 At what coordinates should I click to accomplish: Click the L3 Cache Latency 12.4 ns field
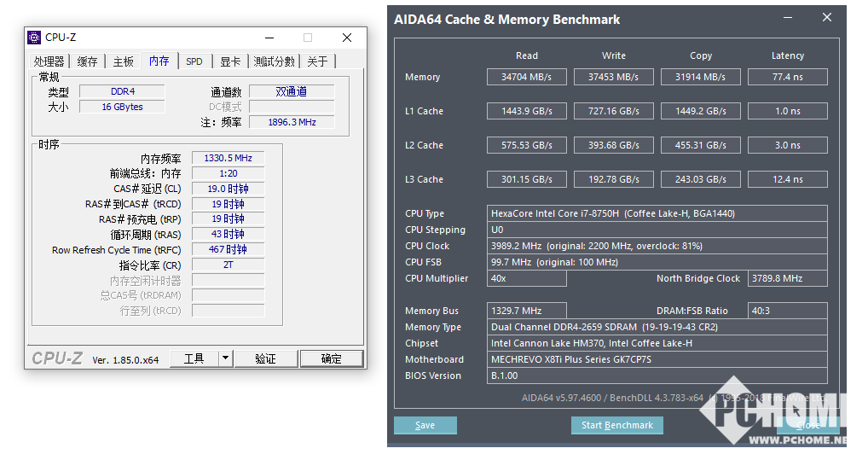tap(788, 179)
